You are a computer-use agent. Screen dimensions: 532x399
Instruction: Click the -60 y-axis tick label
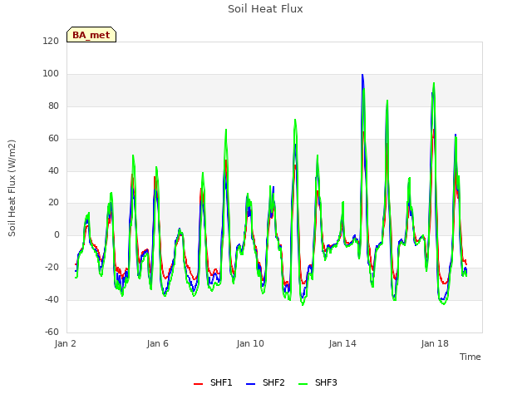click(x=52, y=332)
